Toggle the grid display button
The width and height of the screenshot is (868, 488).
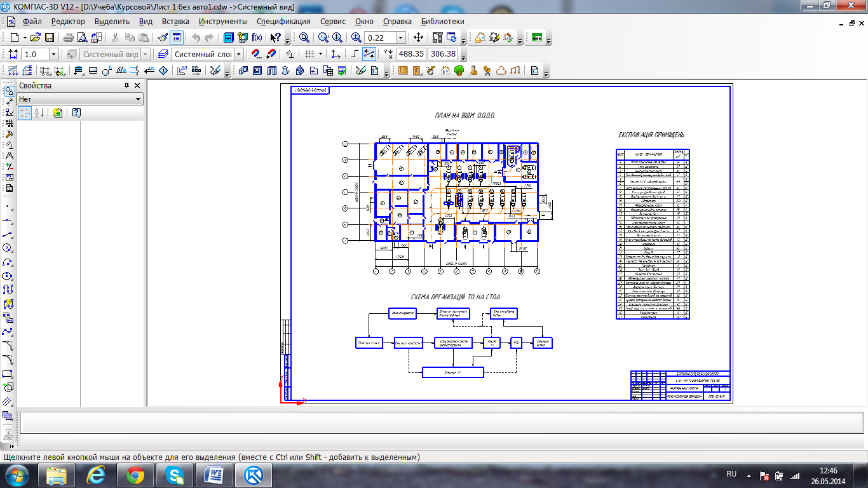pos(309,54)
